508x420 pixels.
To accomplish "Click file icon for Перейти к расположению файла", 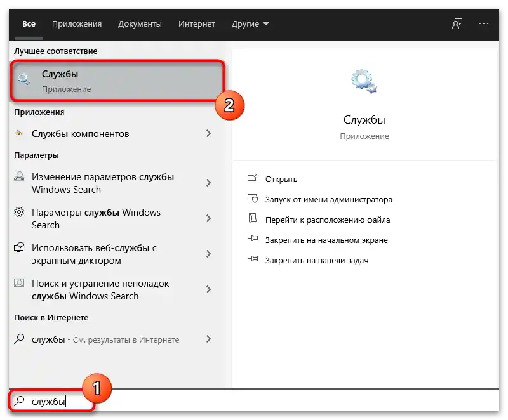I will coord(252,218).
